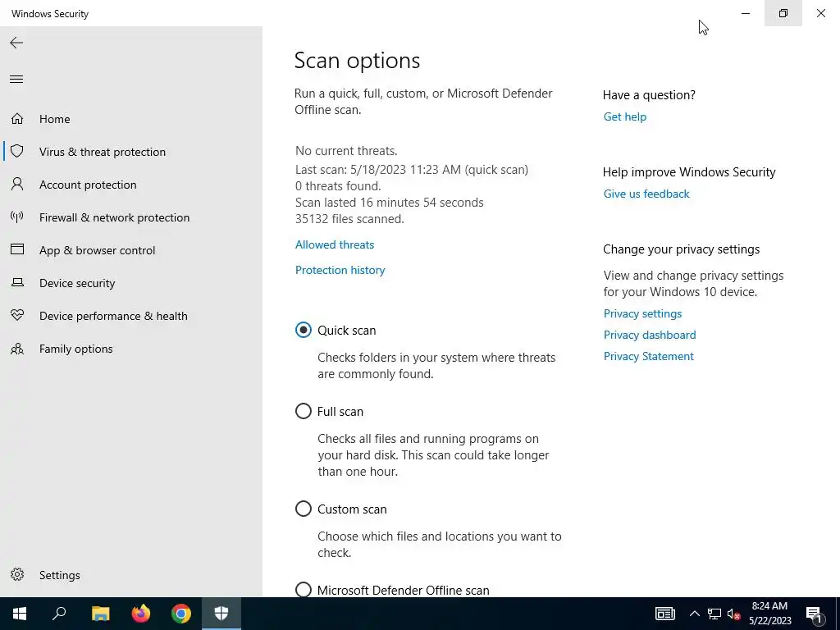
Task: Open the Privacy settings link
Action: click(643, 313)
